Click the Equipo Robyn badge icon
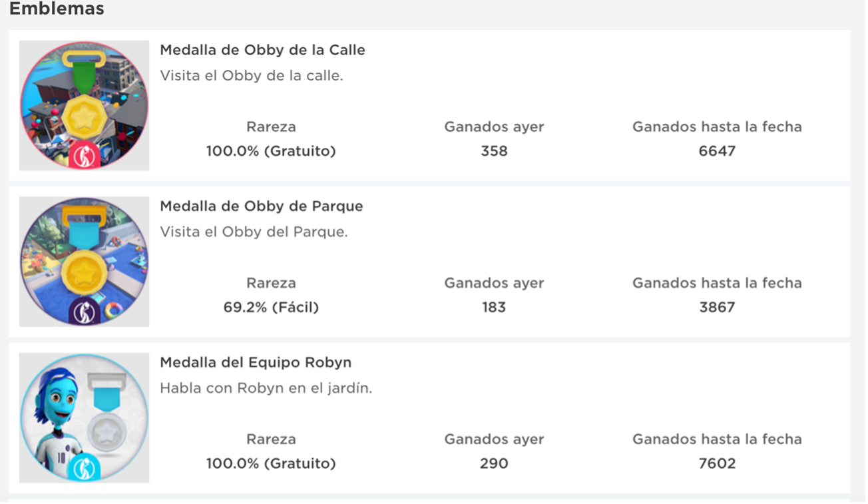 [84, 418]
